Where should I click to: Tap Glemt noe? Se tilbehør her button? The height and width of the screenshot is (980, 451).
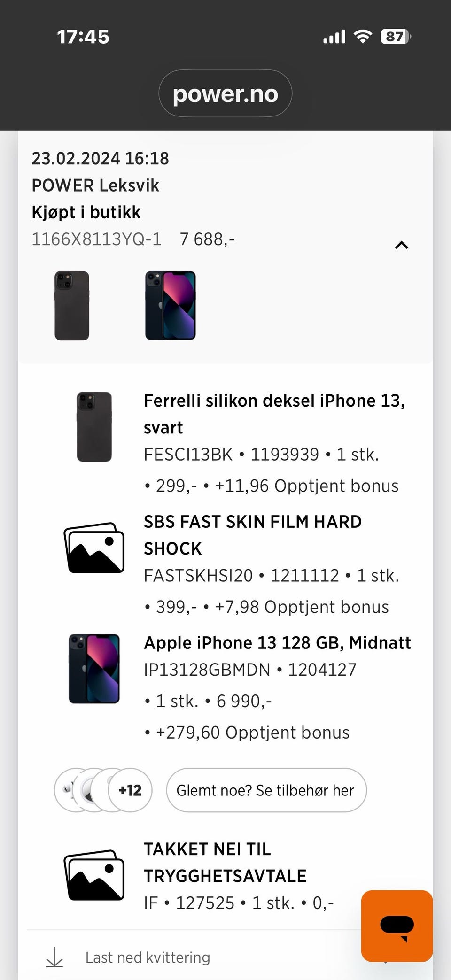pyautogui.click(x=266, y=790)
